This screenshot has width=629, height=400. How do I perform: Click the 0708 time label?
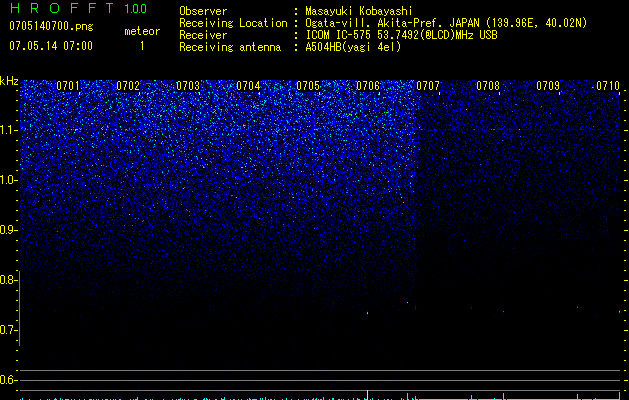click(488, 86)
